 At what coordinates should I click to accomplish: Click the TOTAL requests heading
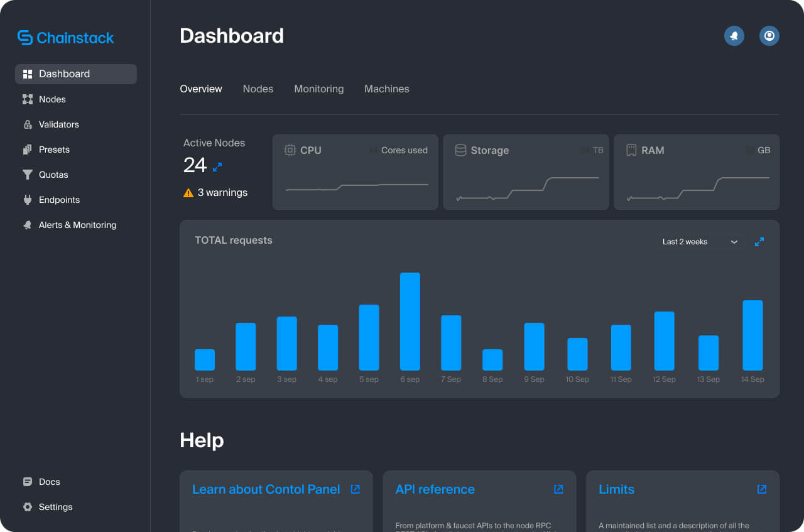pyautogui.click(x=234, y=241)
